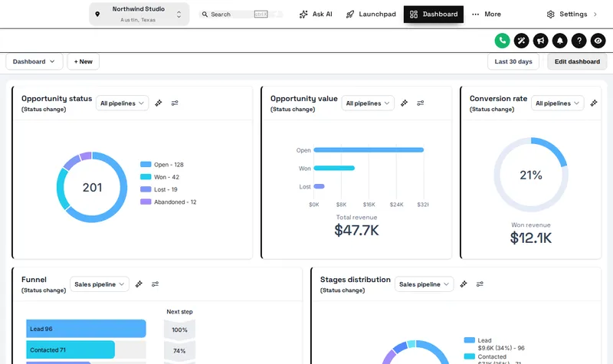Open Settings
This screenshot has width=613, height=364.
coord(572,15)
